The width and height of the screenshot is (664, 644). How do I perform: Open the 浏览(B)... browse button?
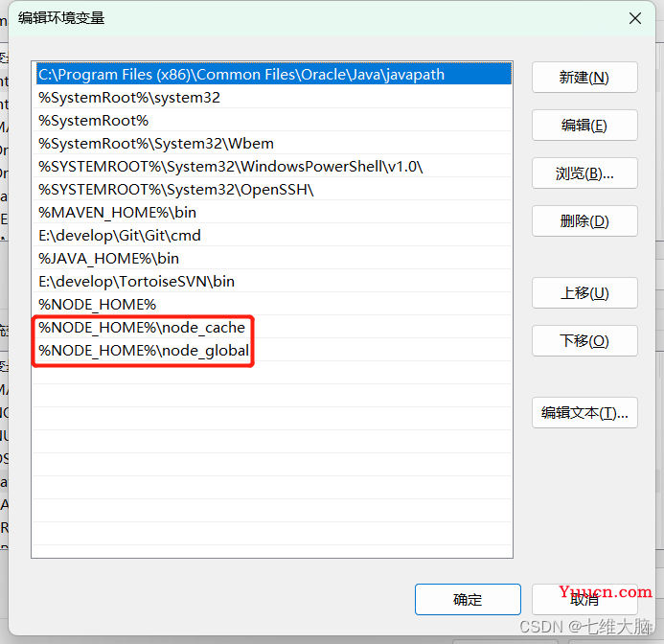[x=584, y=172]
